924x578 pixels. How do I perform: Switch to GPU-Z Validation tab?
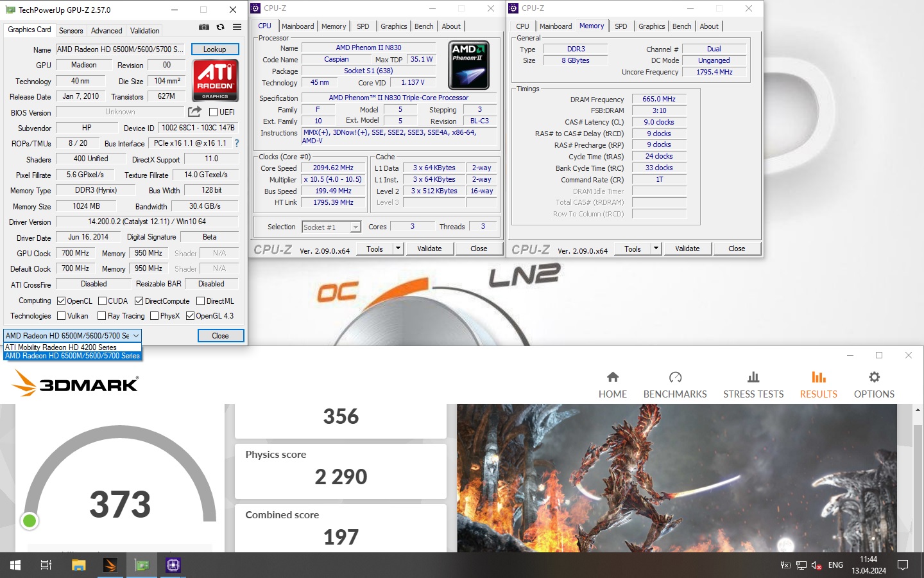pyautogui.click(x=144, y=31)
